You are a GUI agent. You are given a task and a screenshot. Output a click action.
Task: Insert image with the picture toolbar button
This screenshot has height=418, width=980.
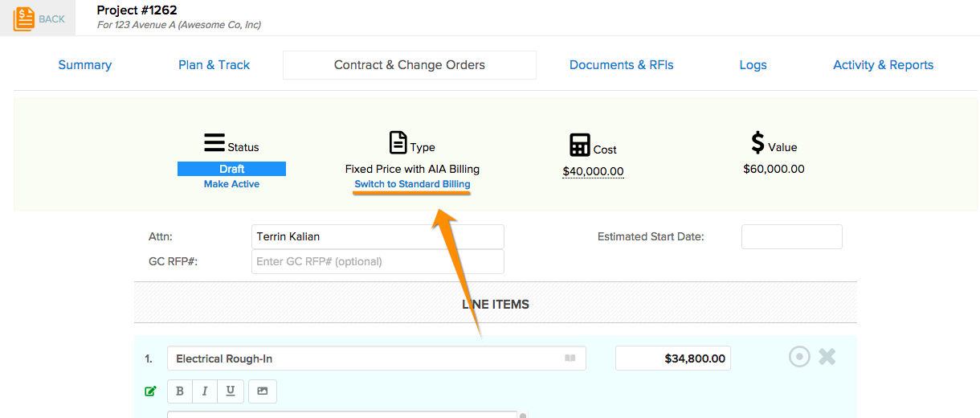262,391
